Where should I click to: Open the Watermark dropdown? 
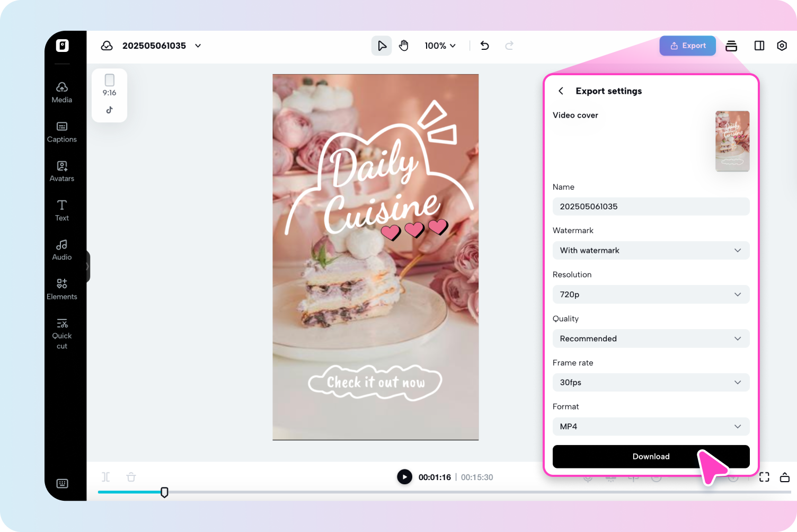[651, 251]
